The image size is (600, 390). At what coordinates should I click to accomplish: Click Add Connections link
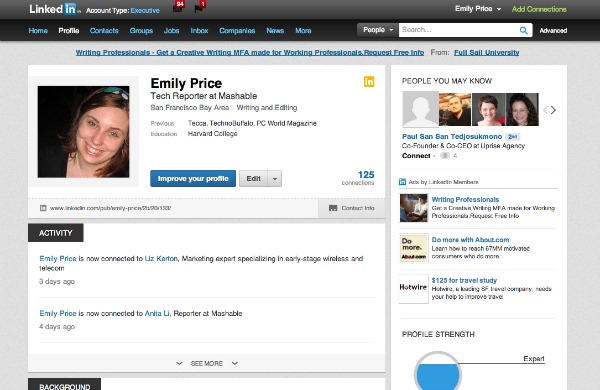tap(539, 9)
